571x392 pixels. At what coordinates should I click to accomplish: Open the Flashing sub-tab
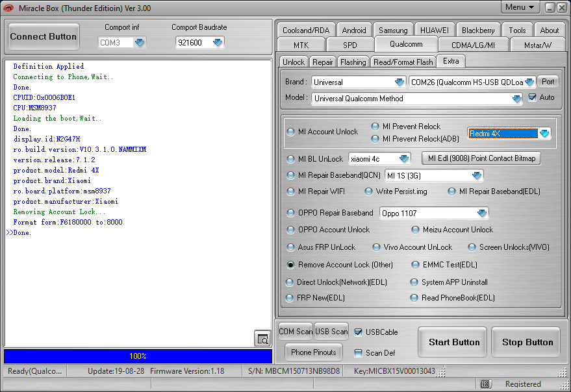click(x=353, y=62)
